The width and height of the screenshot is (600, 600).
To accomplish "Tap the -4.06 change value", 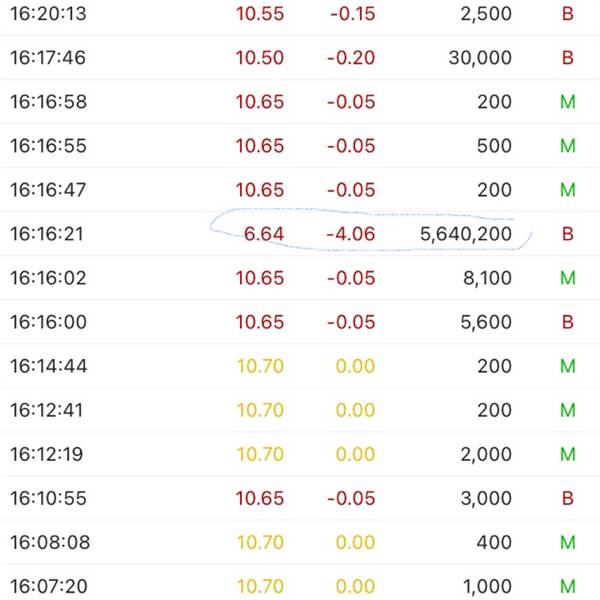I will coord(351,234).
